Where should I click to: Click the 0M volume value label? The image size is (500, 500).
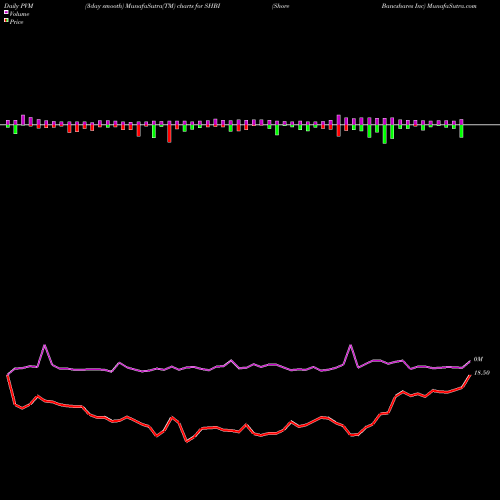pos(478,359)
